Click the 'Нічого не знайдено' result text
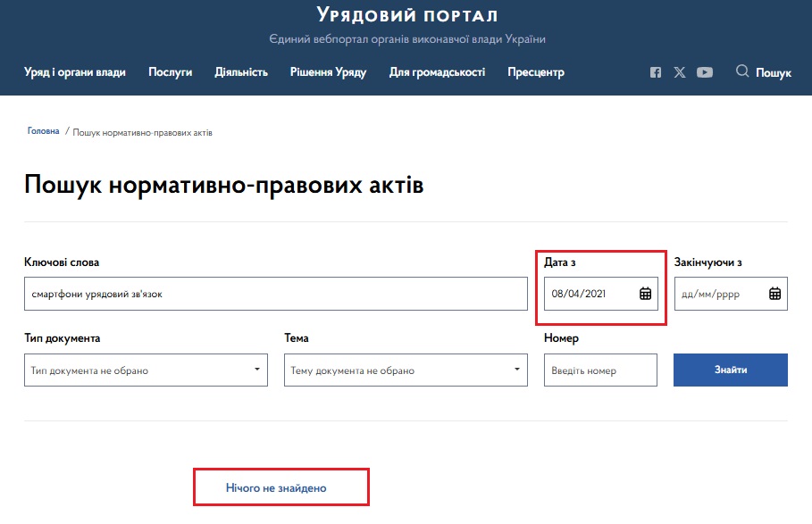This screenshot has width=812, height=524. (276, 487)
